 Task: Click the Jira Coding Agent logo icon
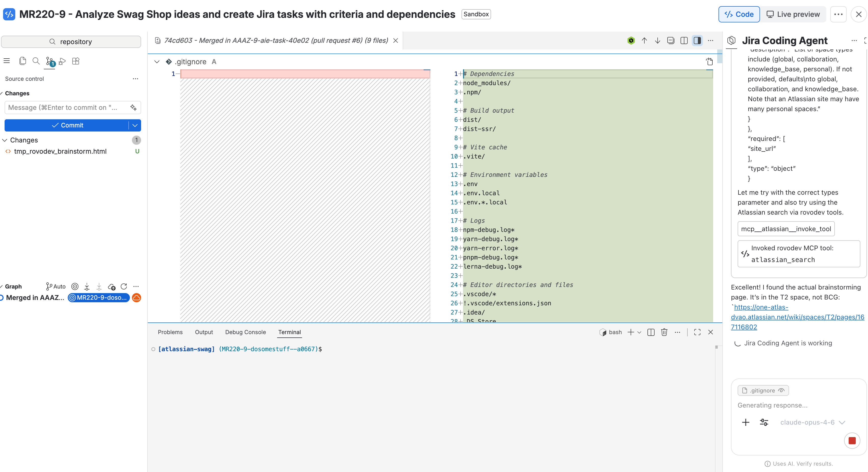731,41
